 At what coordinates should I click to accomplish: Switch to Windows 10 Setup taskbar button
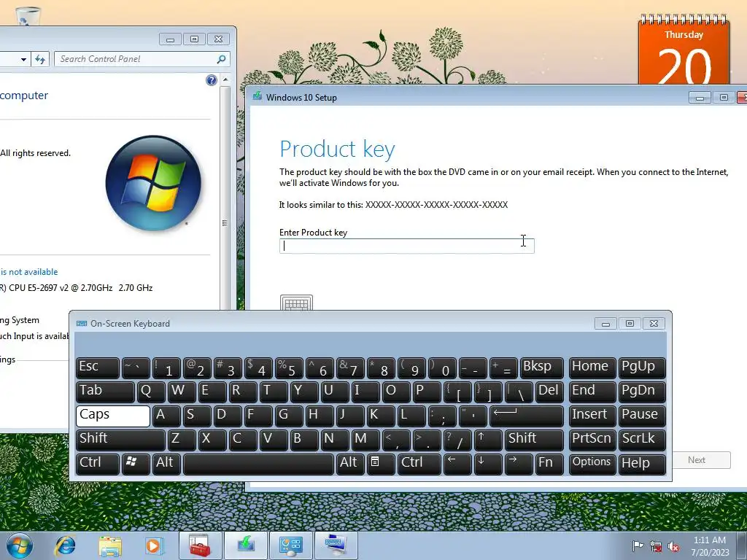coord(245,545)
